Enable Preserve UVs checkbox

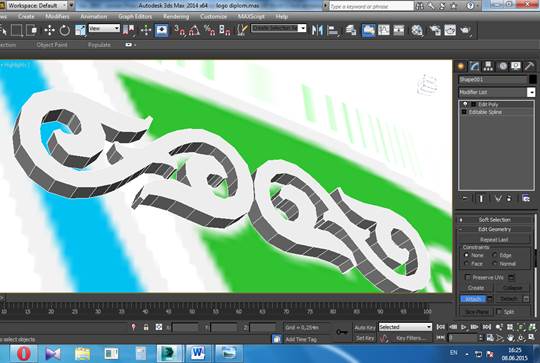[x=468, y=277]
